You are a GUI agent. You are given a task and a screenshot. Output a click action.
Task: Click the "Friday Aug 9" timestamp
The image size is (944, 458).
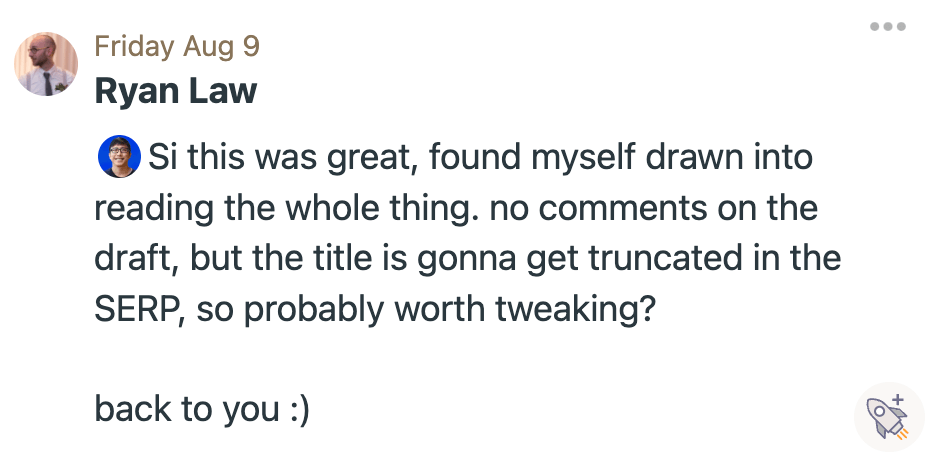tap(177, 47)
